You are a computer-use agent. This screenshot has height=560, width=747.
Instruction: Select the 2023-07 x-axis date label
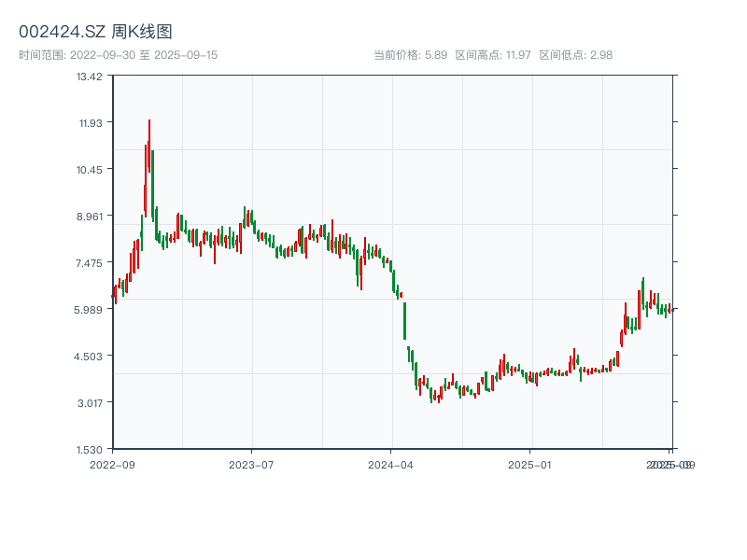pos(251,464)
